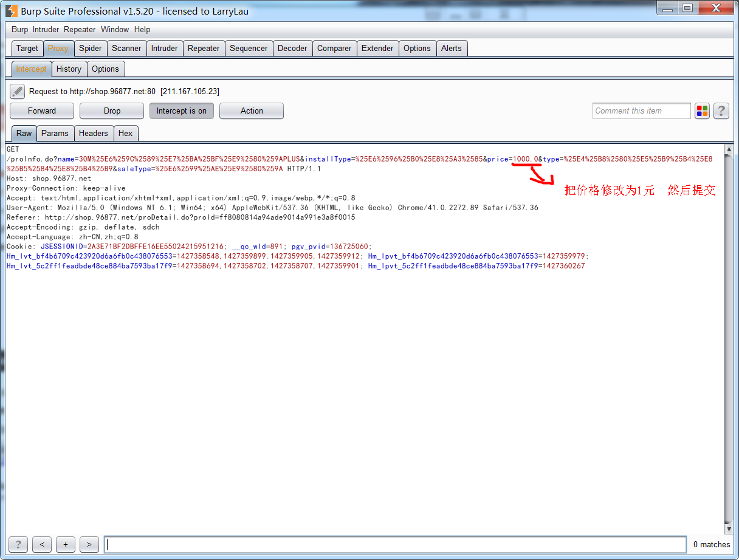This screenshot has height=560, width=739.
Task: Click the scroll down arrow of request pane
Action: 729,530
